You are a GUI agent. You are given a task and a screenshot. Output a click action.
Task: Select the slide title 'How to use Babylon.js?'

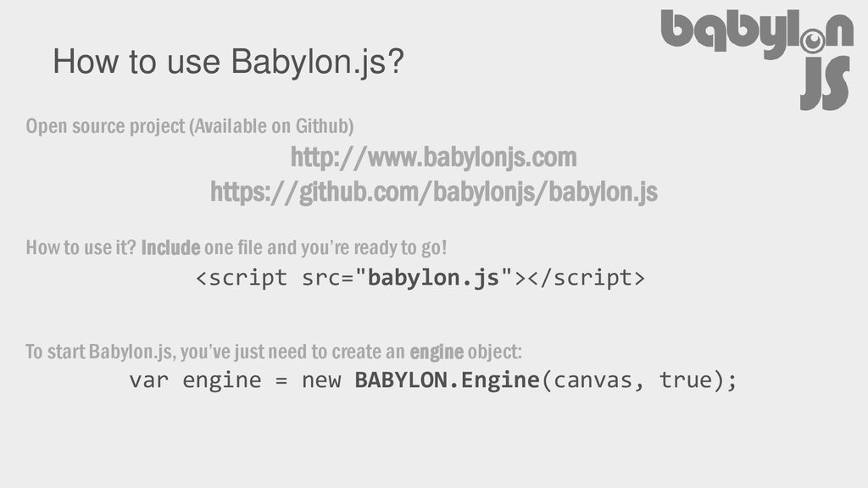(229, 61)
